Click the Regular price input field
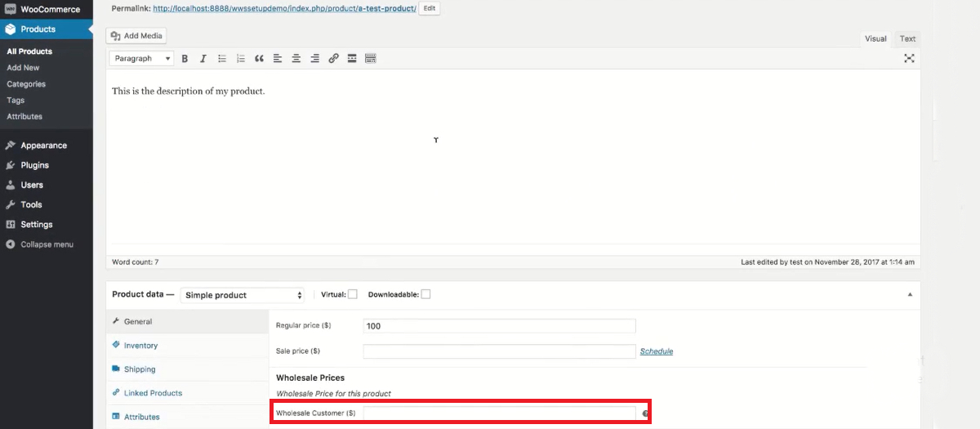 pyautogui.click(x=499, y=326)
